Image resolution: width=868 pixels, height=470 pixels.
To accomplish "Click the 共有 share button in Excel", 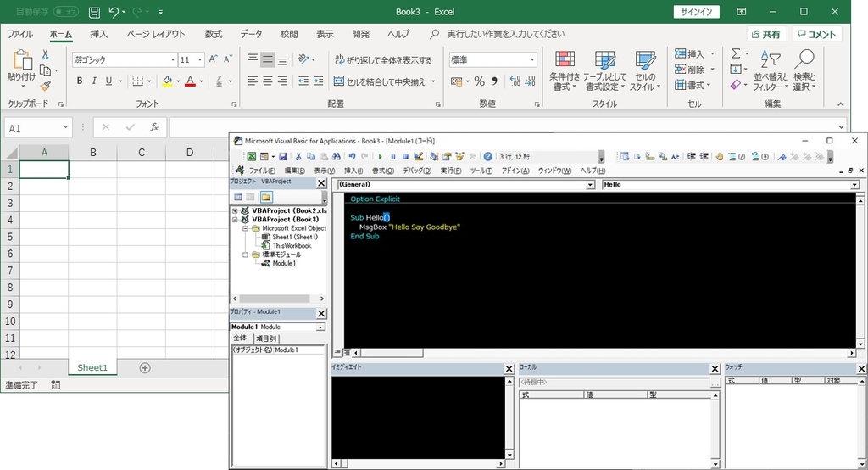I will point(766,34).
